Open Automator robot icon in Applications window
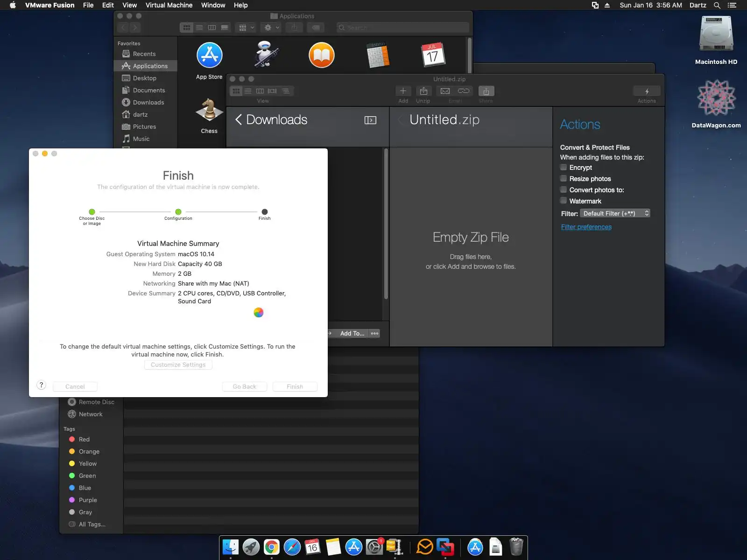The width and height of the screenshot is (747, 560). [x=266, y=54]
